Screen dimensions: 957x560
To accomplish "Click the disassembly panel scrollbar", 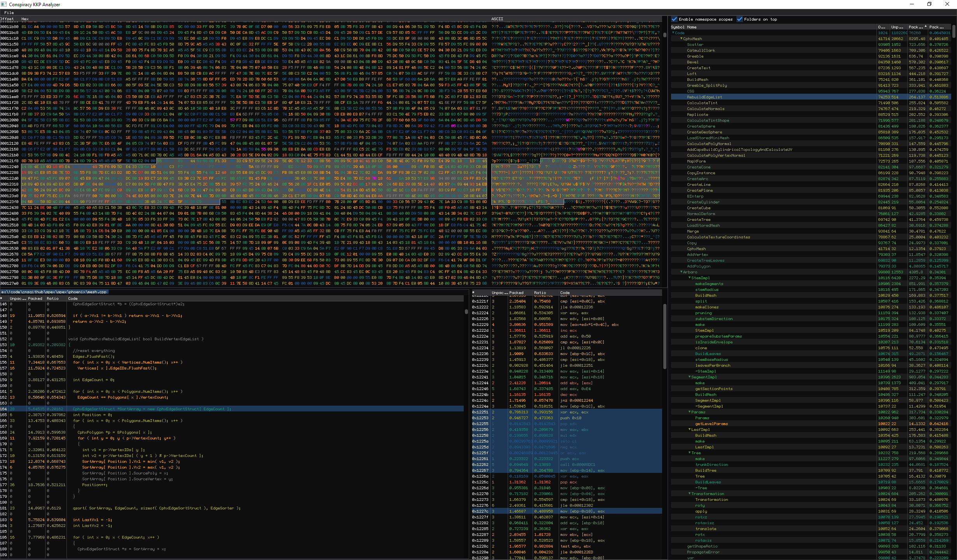I will coord(664,336).
